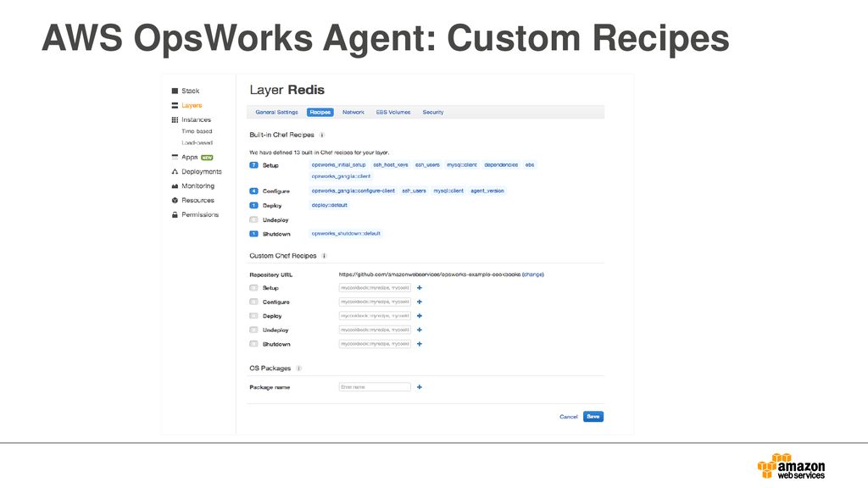Click plus icon for custom Setup recipe
This screenshot has height=488, width=868.
click(420, 288)
